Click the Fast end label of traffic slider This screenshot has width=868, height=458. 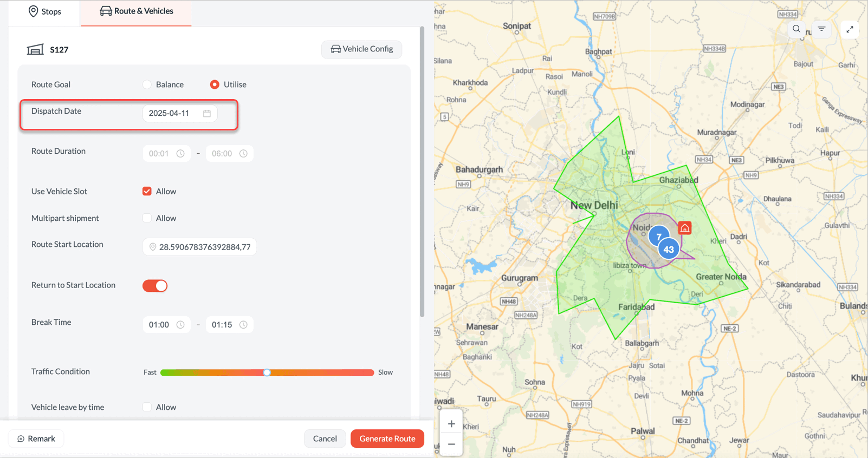[150, 372]
